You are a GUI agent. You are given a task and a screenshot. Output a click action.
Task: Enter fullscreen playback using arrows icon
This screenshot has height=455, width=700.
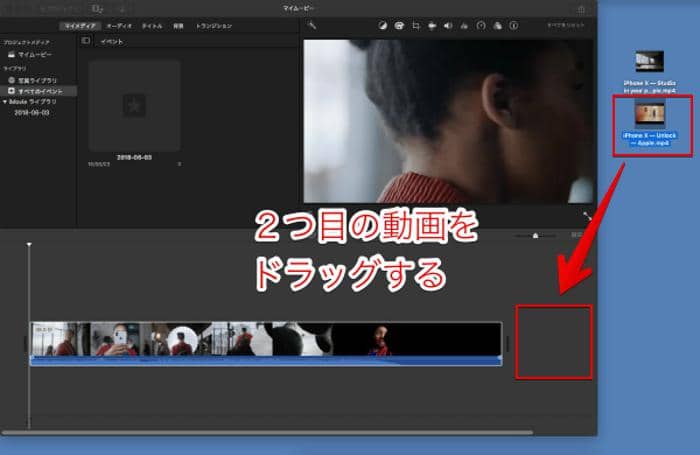point(587,216)
